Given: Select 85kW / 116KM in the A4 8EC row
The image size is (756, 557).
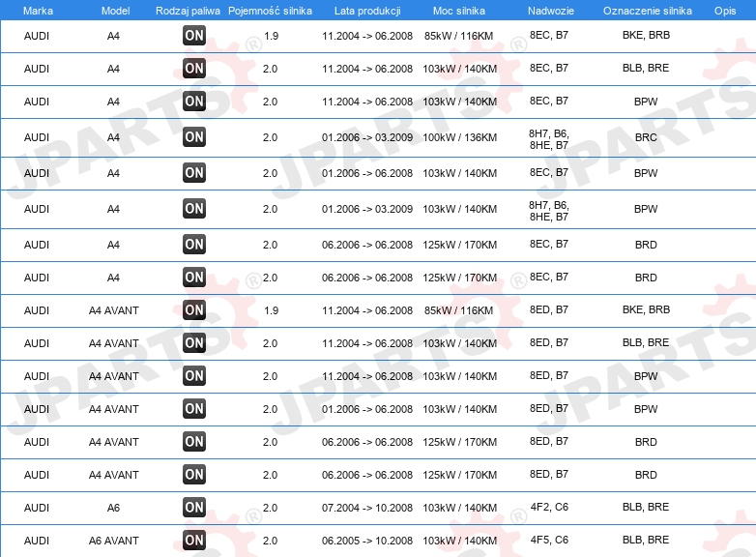Looking at the screenshot, I should [458, 36].
